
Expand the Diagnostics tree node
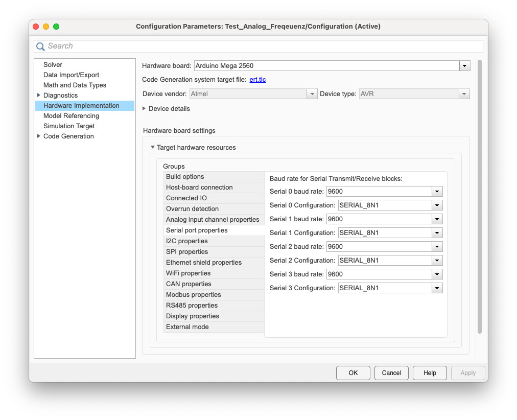(x=39, y=95)
